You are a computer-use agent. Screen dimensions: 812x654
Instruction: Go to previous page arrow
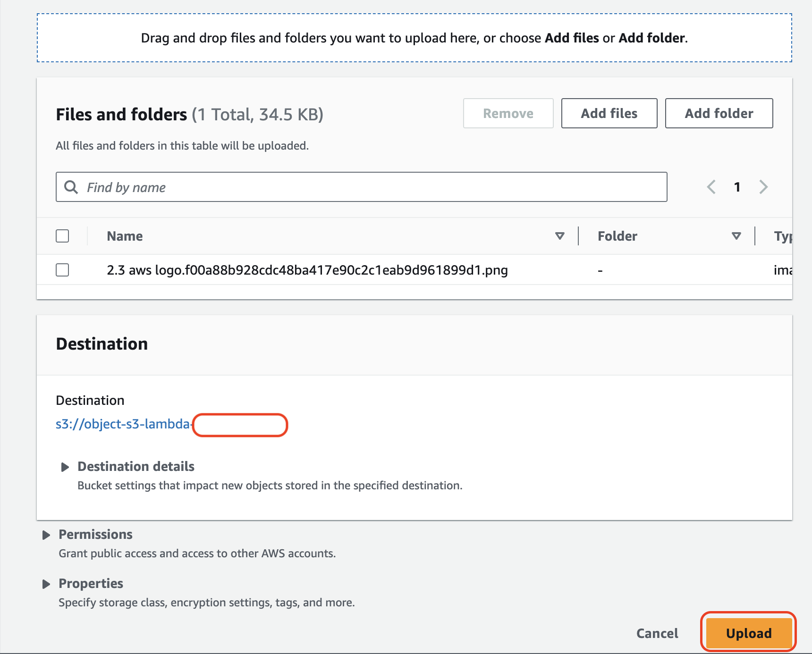pyautogui.click(x=711, y=187)
